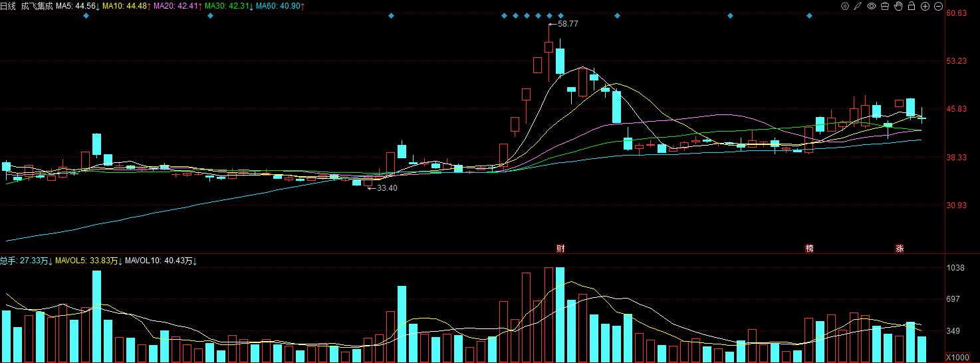This screenshot has width=980, height=363.
Task: Toggle the eye visibility icon
Action: [872, 6]
